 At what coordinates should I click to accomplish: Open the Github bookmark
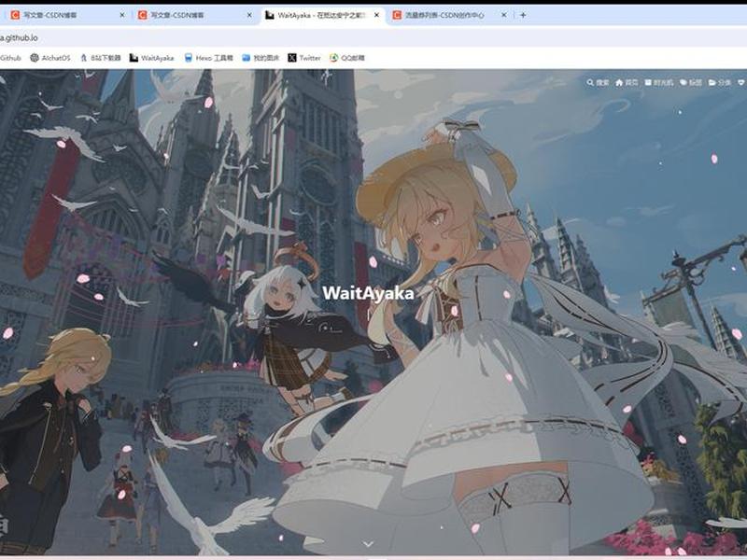10,58
